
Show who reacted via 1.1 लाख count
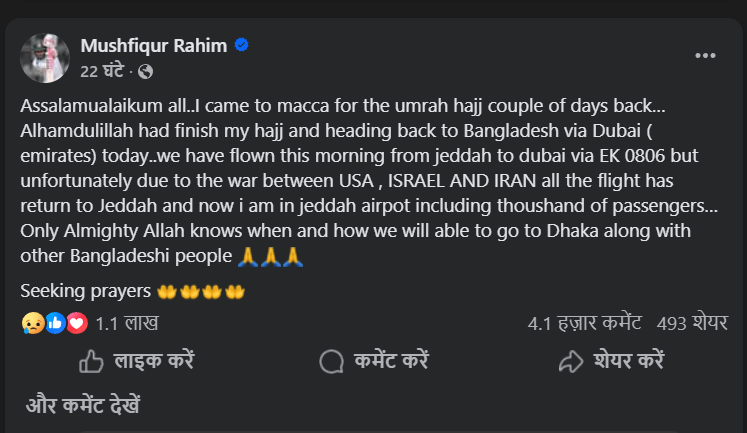click(x=126, y=324)
